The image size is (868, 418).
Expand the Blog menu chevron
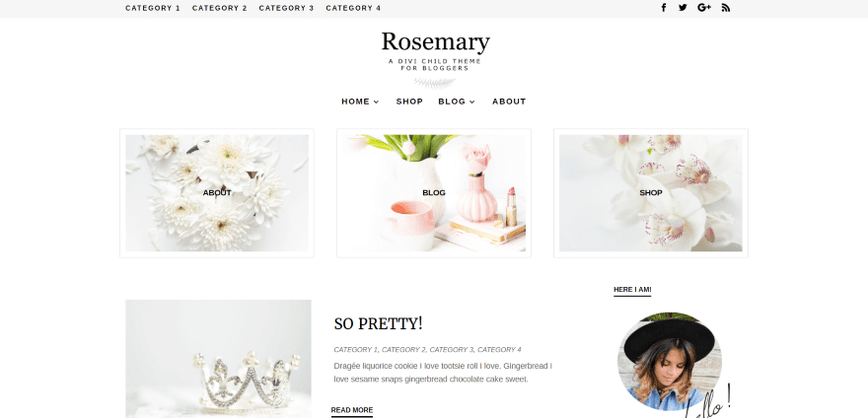click(x=472, y=102)
